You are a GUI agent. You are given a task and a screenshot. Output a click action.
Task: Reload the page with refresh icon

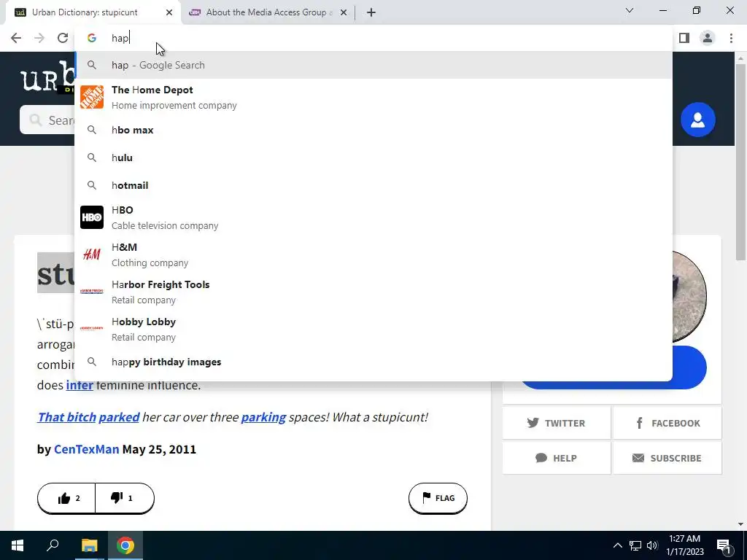pos(63,38)
